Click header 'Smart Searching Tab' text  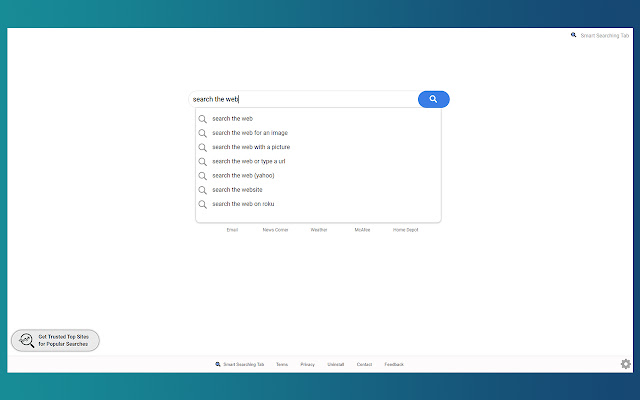pos(604,36)
